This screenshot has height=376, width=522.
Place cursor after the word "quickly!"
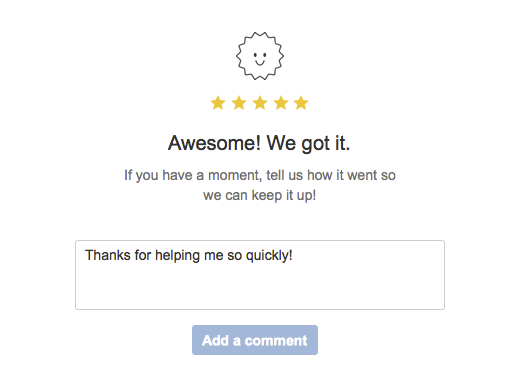point(293,256)
